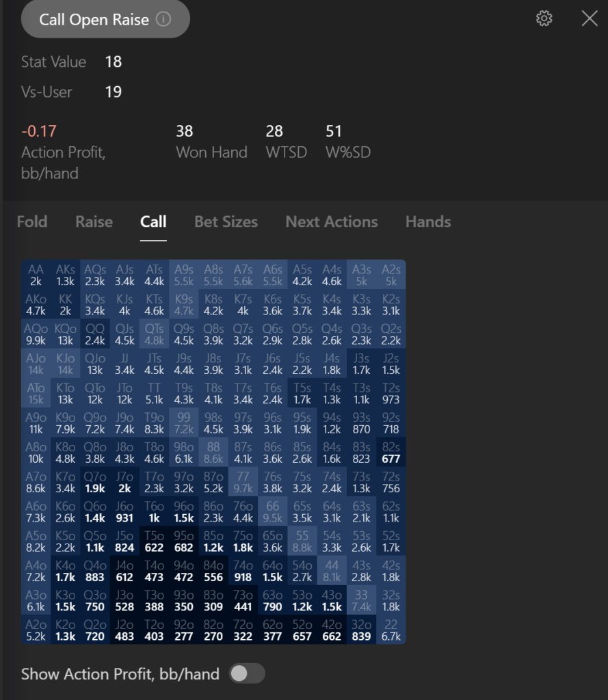Click the 77 hand cell
The image size is (608, 700).
(x=243, y=482)
